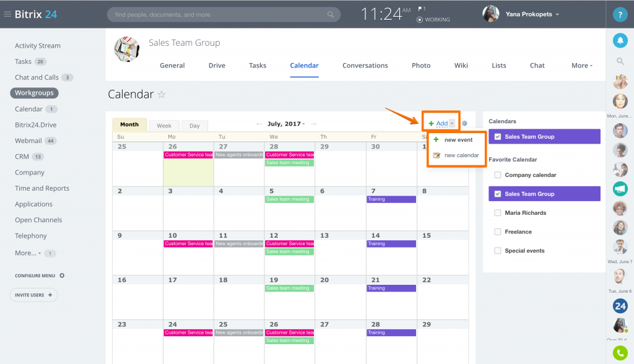The height and width of the screenshot is (364, 634).
Task: Open Sales team meeting on July 19
Action: pos(290,288)
